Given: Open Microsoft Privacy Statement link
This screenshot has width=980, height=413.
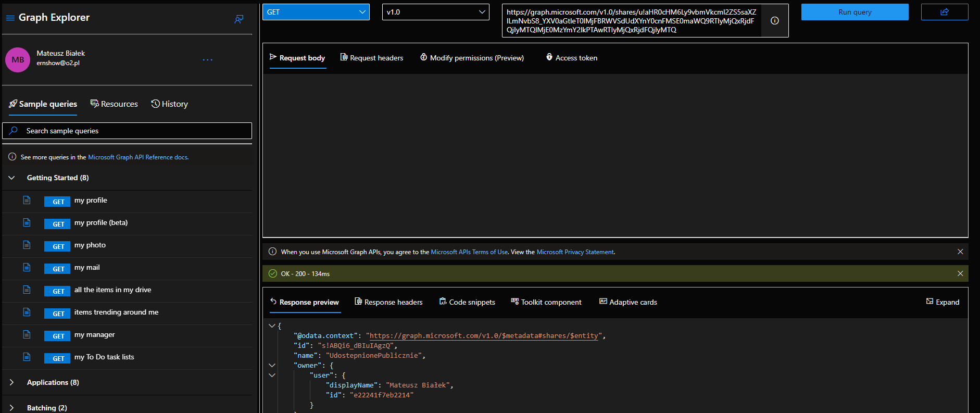Looking at the screenshot, I should (575, 252).
